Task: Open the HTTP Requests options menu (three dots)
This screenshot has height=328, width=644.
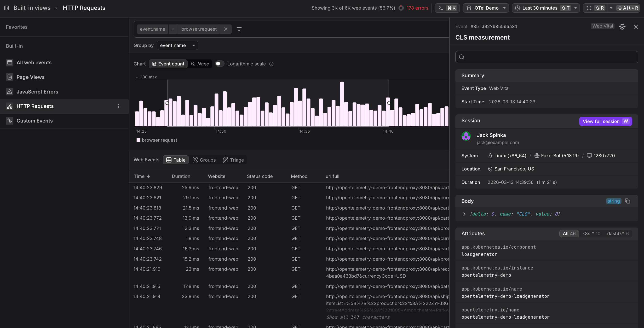Action: pyautogui.click(x=119, y=106)
